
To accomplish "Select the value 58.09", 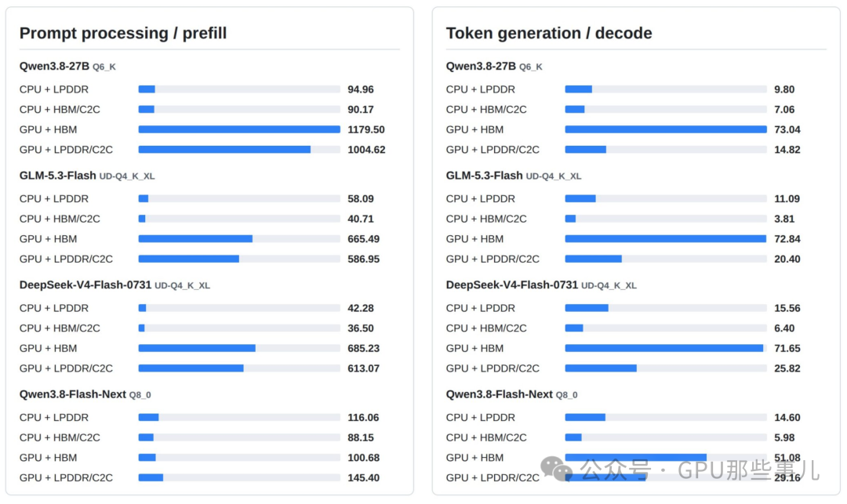I will click(361, 198).
